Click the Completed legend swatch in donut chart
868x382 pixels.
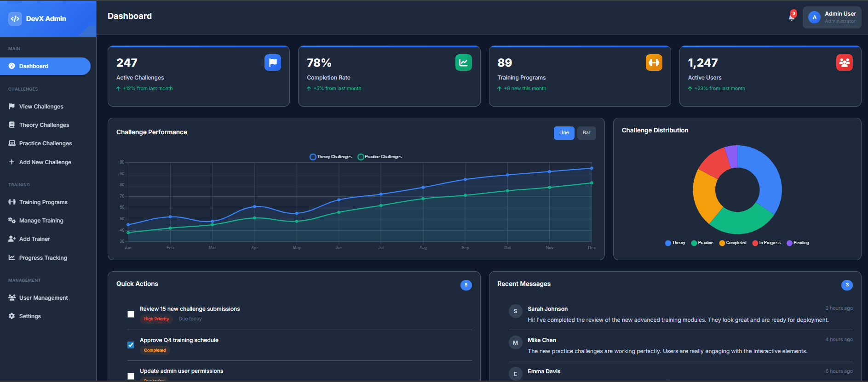coord(722,243)
